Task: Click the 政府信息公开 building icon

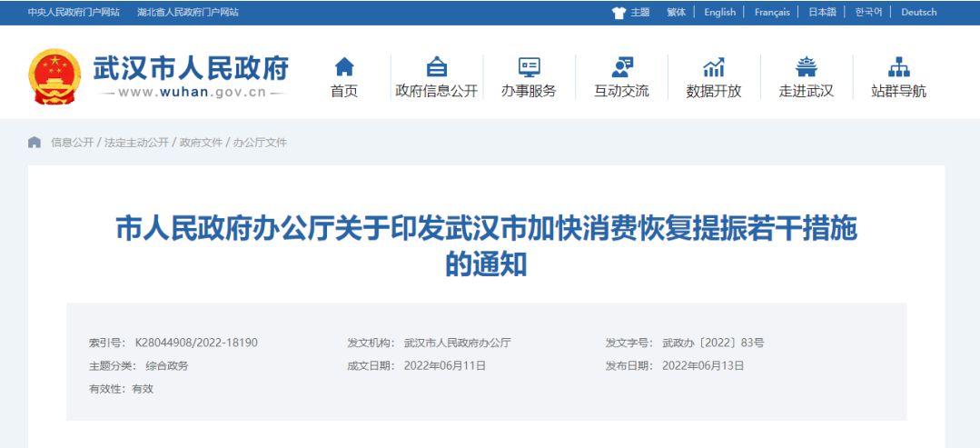Action: pos(437,67)
